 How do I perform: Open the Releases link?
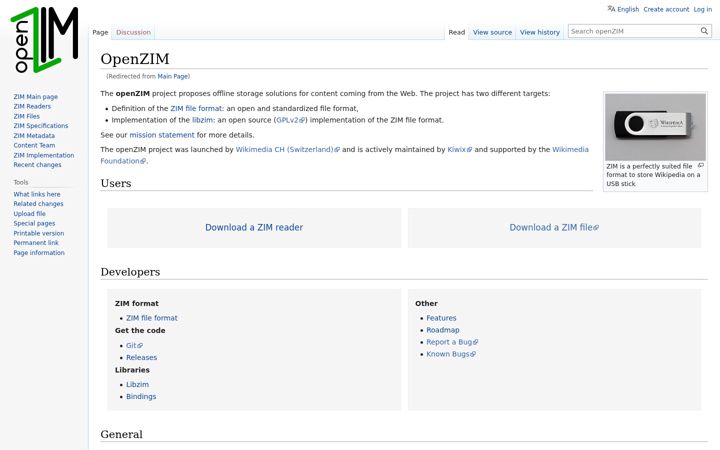click(141, 358)
